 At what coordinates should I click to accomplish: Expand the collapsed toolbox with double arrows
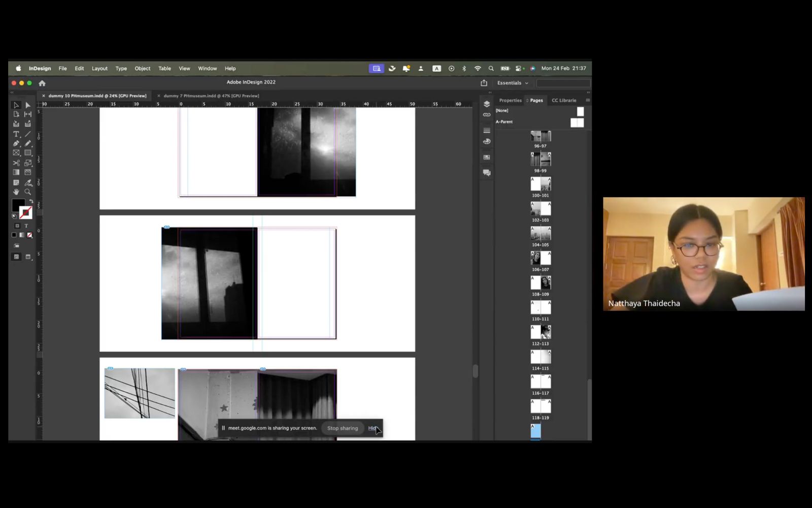[x=12, y=92]
